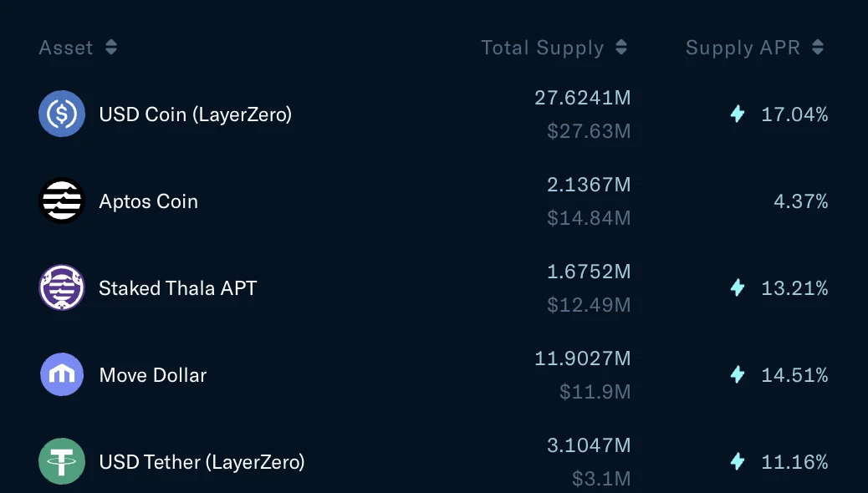
Task: Sort by Supply APR using its arrows
Action: pos(818,48)
